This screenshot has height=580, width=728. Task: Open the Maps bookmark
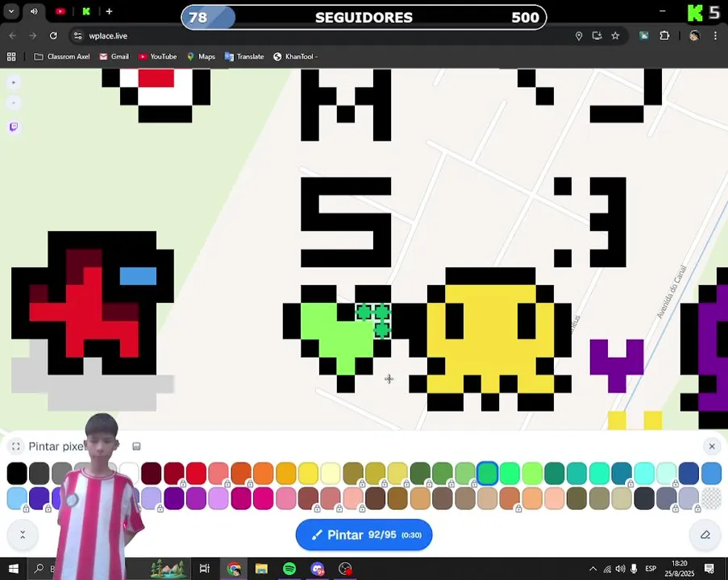[201, 56]
